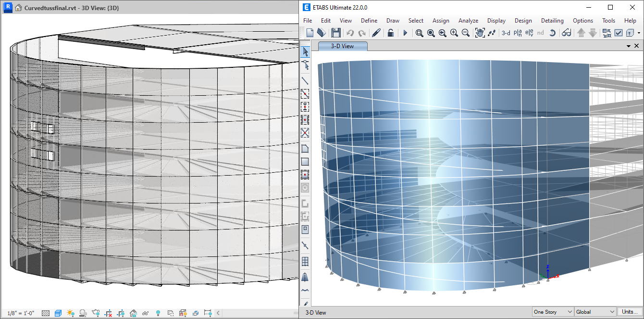
Task: Switch ETABS to 3-d view mode
Action: (x=506, y=33)
